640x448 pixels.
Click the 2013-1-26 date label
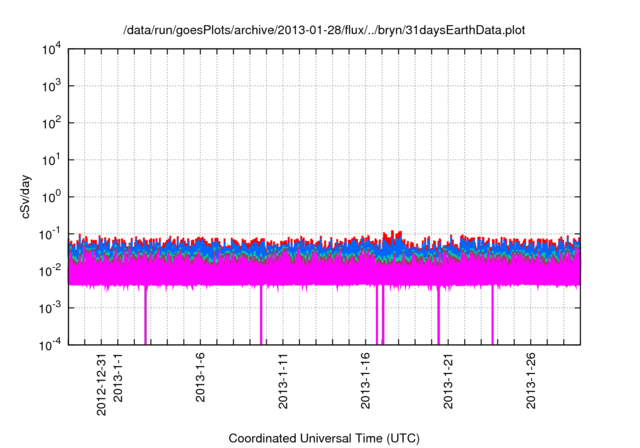coord(531,381)
